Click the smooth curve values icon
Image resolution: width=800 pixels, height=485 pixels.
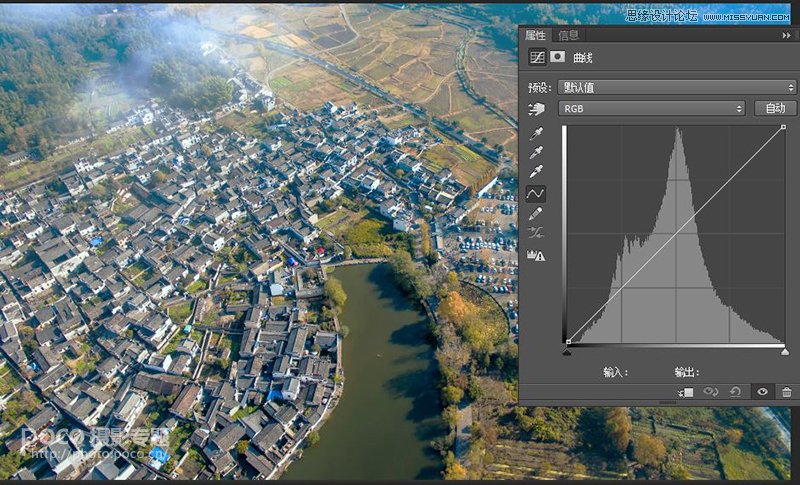pyautogui.click(x=536, y=234)
